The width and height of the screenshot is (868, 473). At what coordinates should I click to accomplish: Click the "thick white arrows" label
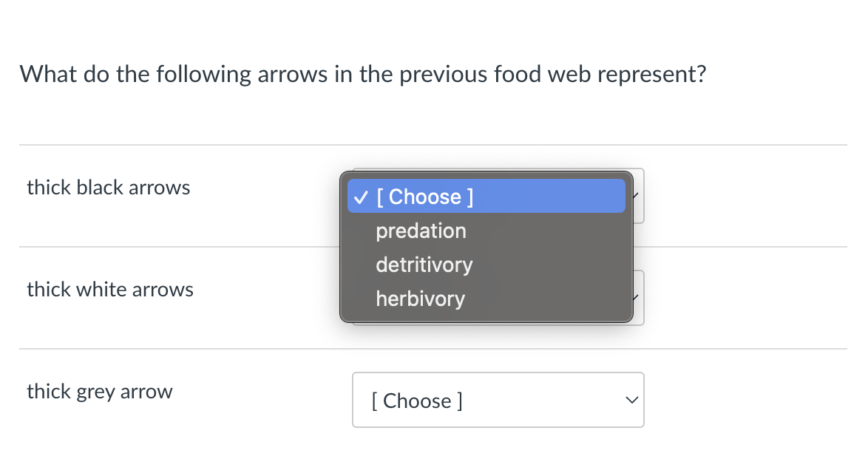click(109, 289)
